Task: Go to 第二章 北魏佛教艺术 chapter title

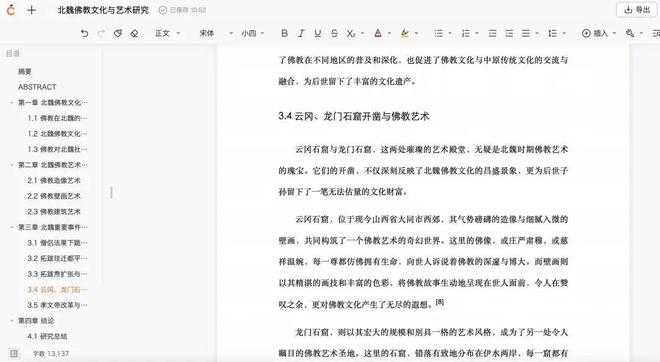Action: click(x=53, y=165)
